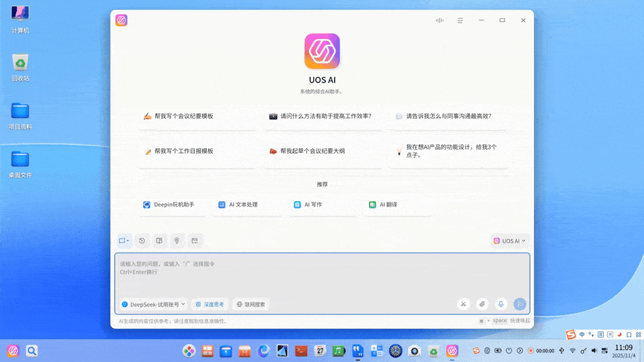Click the scissors screenshot icon
Image resolution: width=644 pixels, height=362 pixels.
[464, 304]
